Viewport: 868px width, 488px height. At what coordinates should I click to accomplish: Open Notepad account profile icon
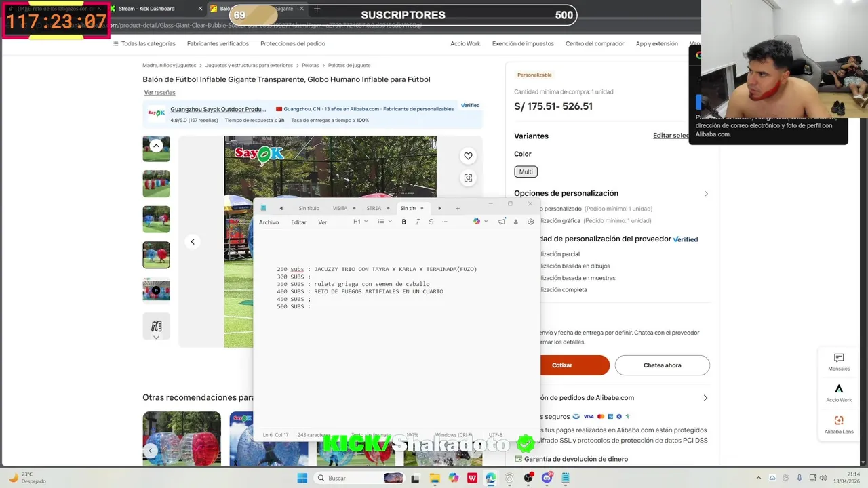515,222
